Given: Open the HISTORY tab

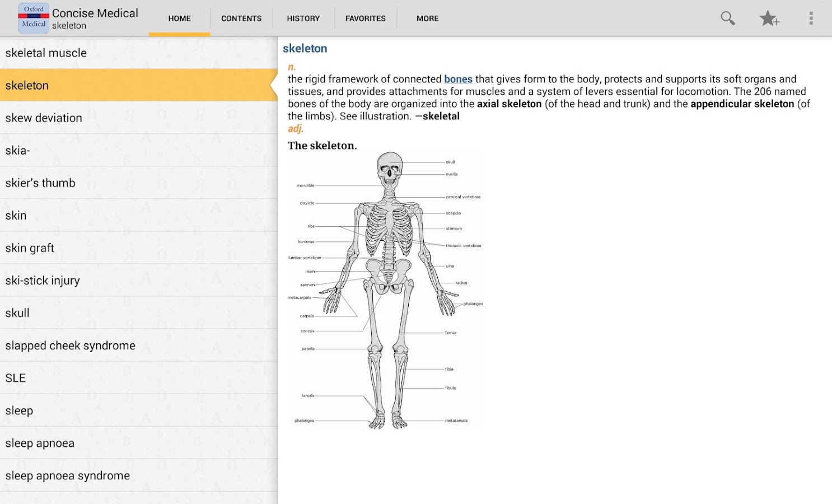Looking at the screenshot, I should click(303, 18).
